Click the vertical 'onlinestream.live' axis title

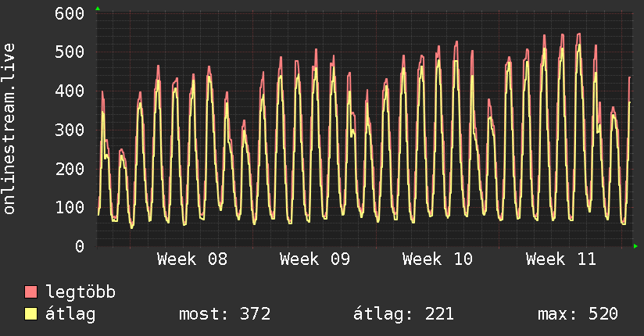(9, 129)
